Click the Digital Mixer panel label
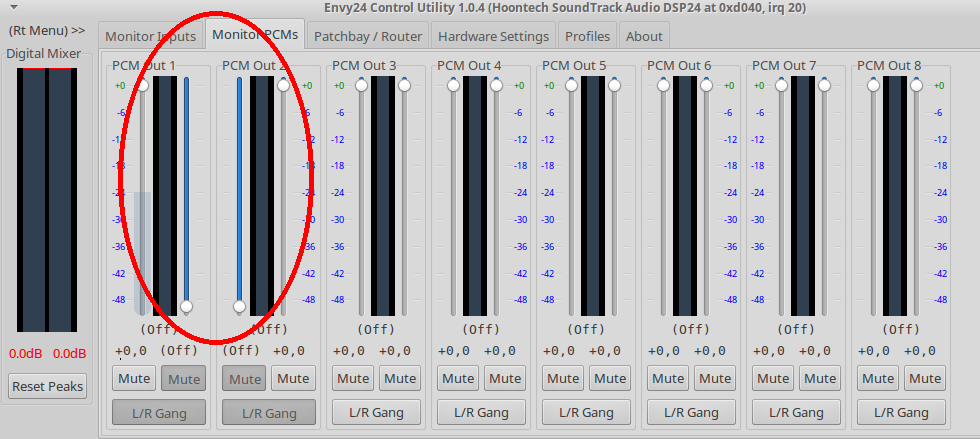Screen dimensions: 980x439 [x=44, y=54]
